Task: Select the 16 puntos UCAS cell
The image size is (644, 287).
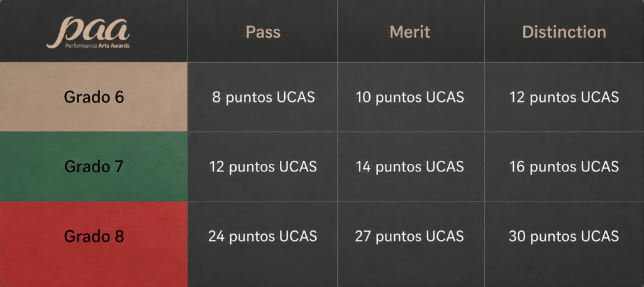Action: coord(564,166)
